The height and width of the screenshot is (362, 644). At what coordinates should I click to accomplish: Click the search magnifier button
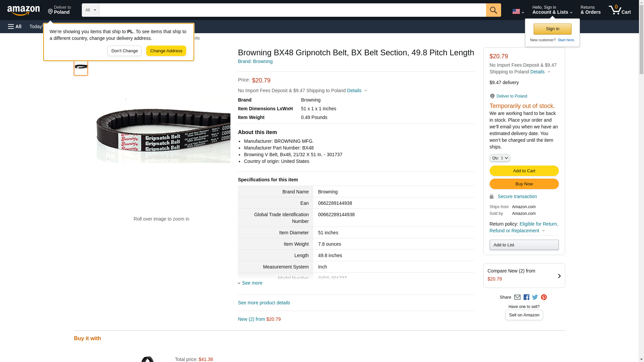coord(493,10)
